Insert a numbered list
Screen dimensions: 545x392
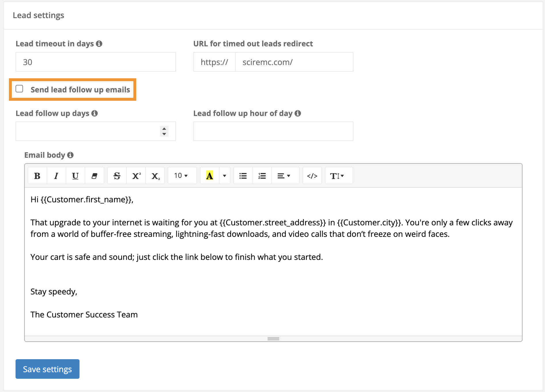(x=262, y=175)
